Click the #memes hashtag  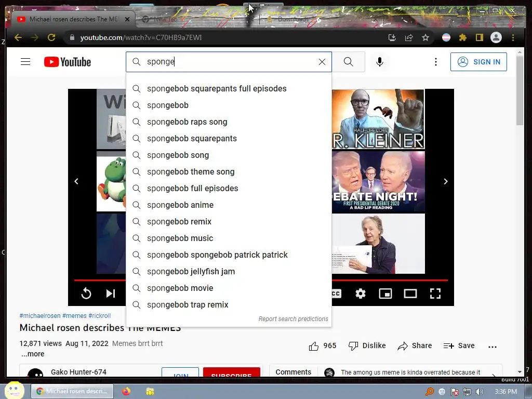click(74, 315)
